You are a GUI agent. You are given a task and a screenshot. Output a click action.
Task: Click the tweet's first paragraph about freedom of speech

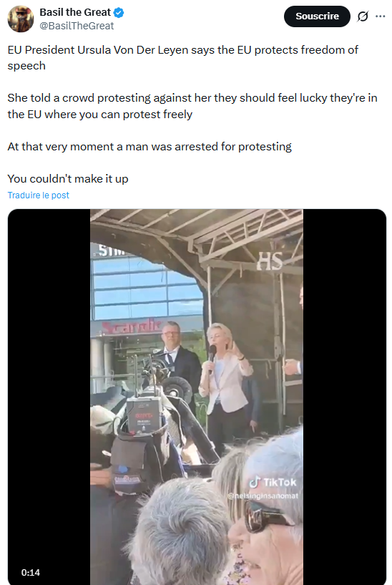(x=182, y=57)
